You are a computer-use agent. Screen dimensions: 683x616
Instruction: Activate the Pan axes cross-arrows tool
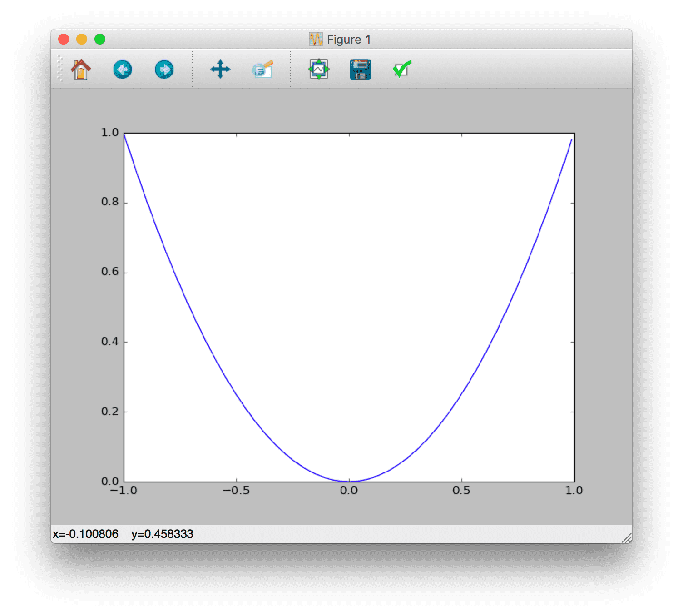click(220, 70)
